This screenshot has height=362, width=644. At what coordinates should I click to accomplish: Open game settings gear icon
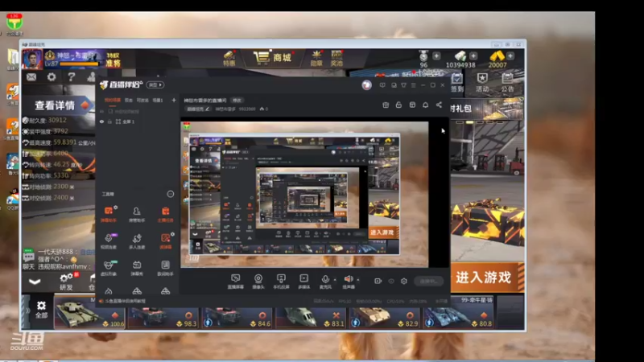(x=52, y=76)
